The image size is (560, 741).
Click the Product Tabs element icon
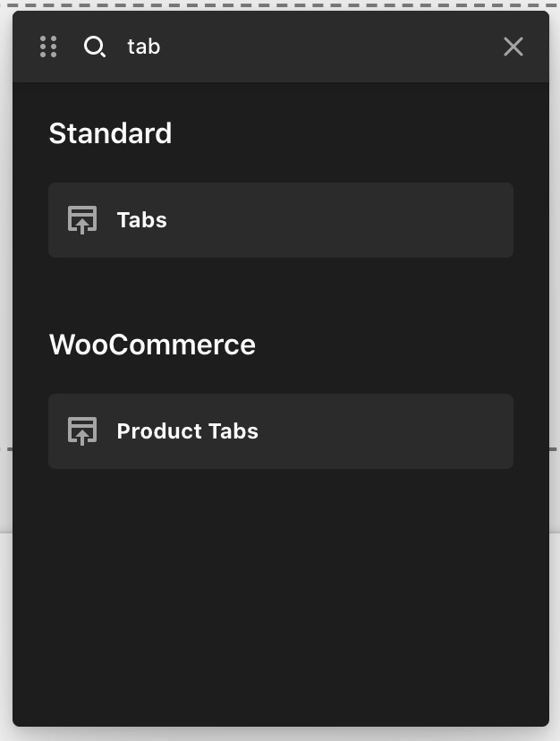click(82, 431)
